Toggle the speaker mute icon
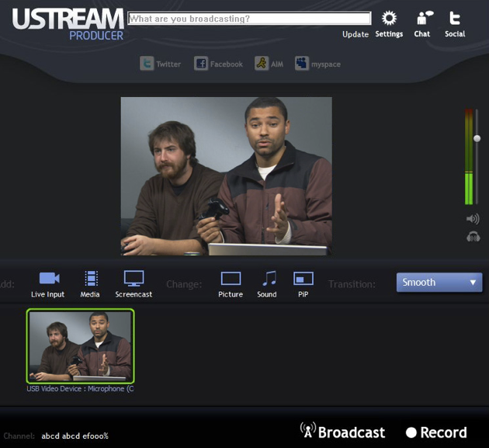Image resolution: width=489 pixels, height=448 pixels. [473, 219]
